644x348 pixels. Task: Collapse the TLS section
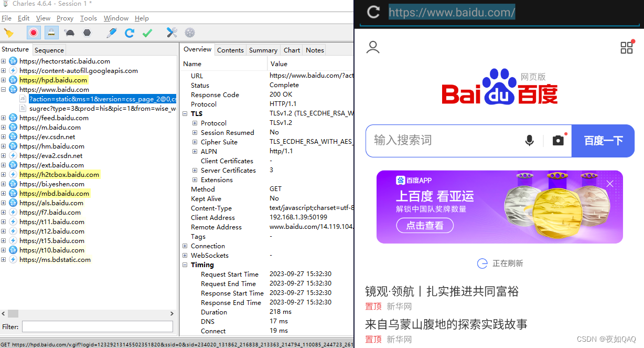pos(185,114)
